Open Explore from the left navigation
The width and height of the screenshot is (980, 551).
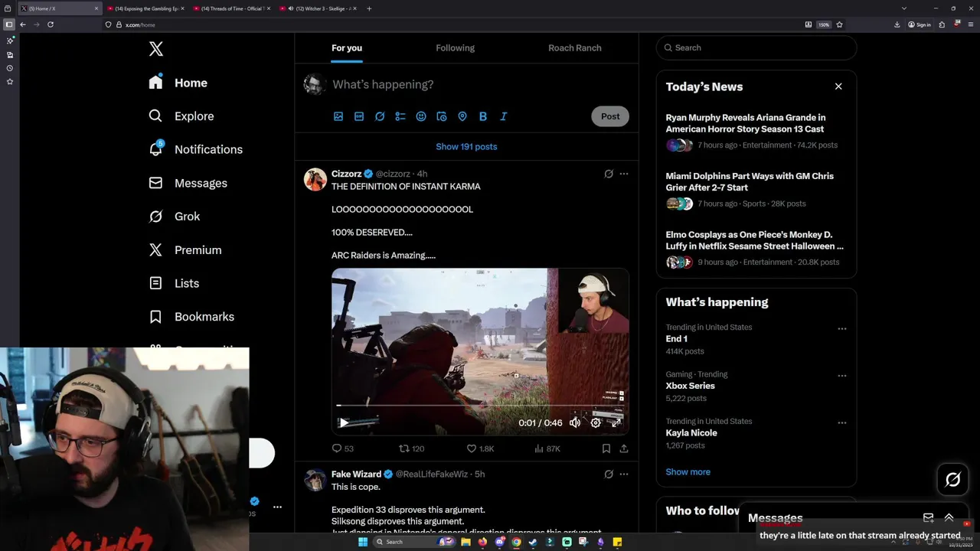tap(181, 116)
